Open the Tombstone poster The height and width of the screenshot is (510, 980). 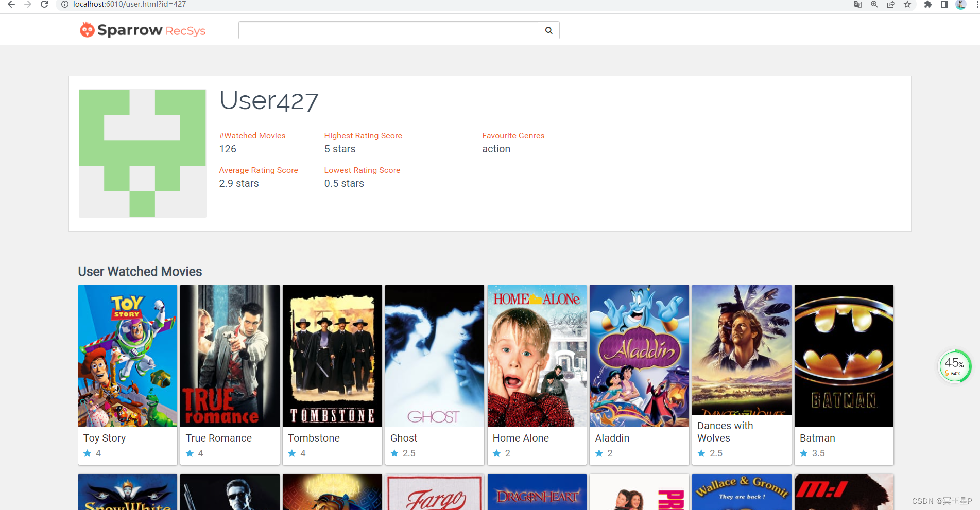point(332,356)
